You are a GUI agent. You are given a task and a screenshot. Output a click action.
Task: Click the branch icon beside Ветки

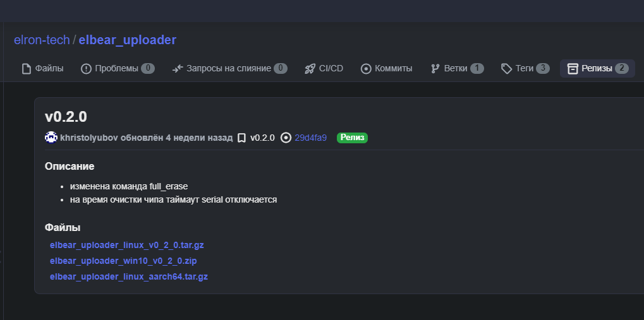435,69
